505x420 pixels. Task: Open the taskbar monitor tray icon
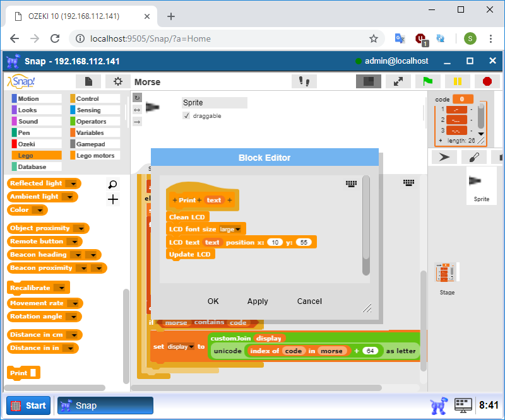463,405
